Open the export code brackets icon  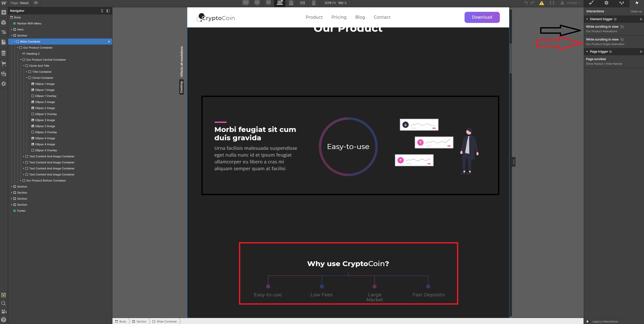point(552,3)
